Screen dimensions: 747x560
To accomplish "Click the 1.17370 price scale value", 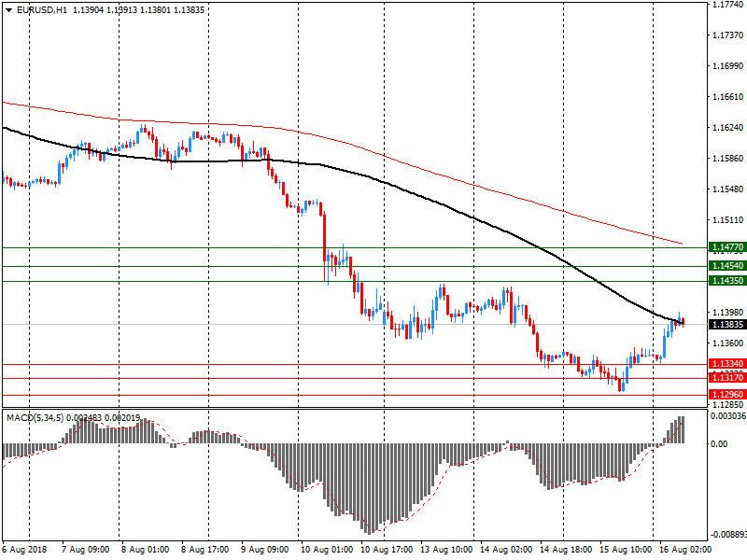I will [728, 35].
